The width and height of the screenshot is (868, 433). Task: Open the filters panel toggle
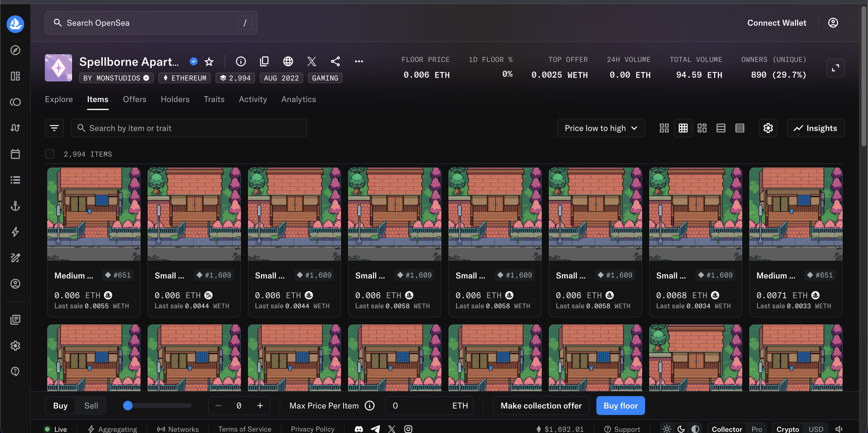[x=54, y=128]
